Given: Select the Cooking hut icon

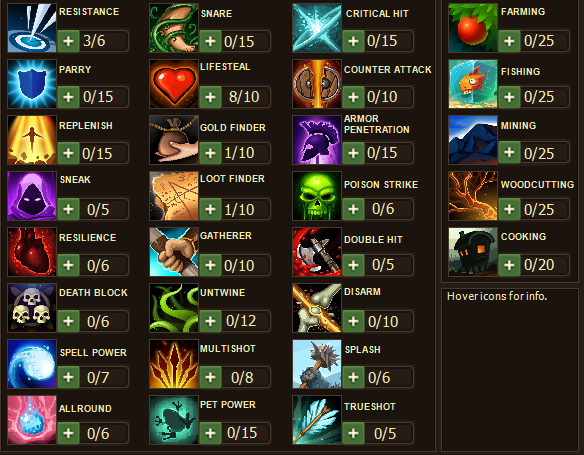Looking at the screenshot, I should (473, 252).
